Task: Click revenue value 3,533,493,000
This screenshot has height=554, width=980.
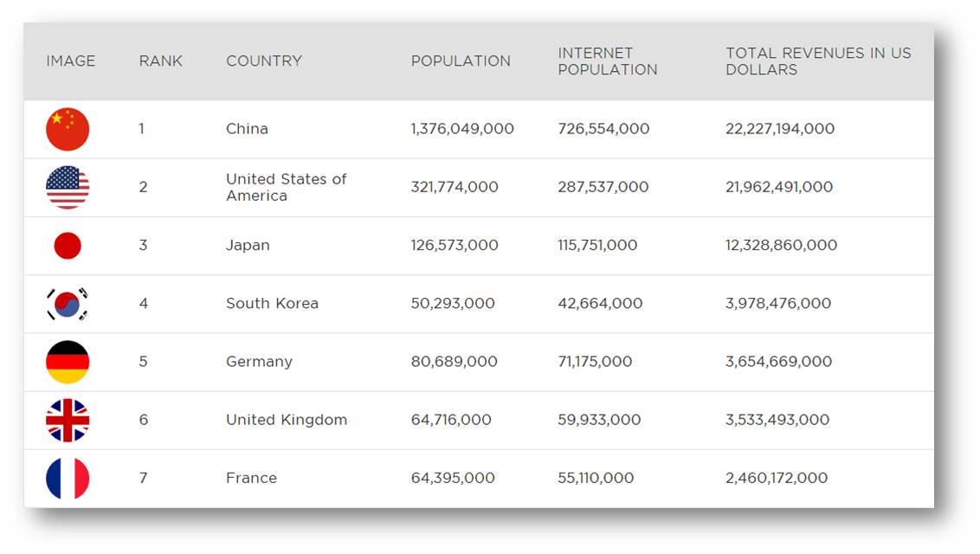Action: click(x=777, y=420)
